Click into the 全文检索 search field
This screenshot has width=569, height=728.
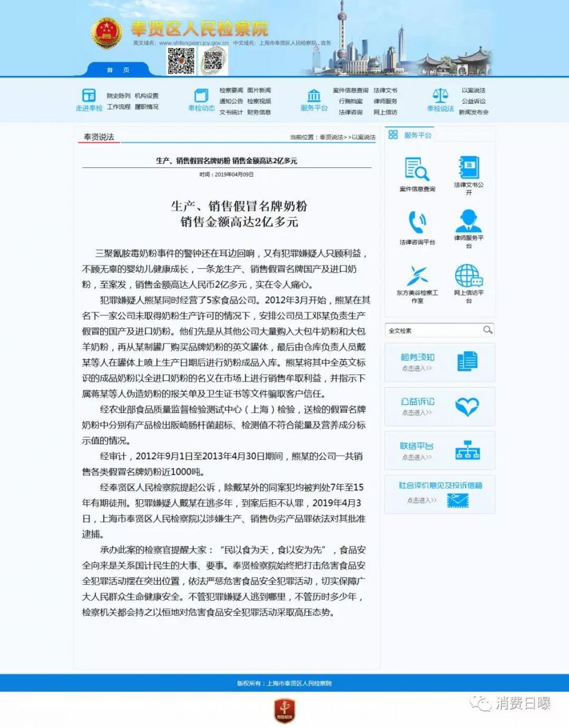pyautogui.click(x=434, y=330)
